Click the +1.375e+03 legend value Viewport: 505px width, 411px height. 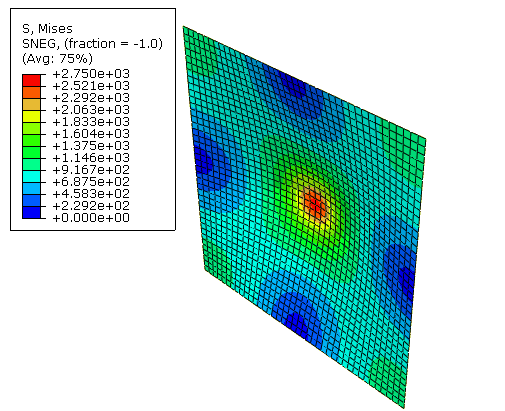(91, 146)
